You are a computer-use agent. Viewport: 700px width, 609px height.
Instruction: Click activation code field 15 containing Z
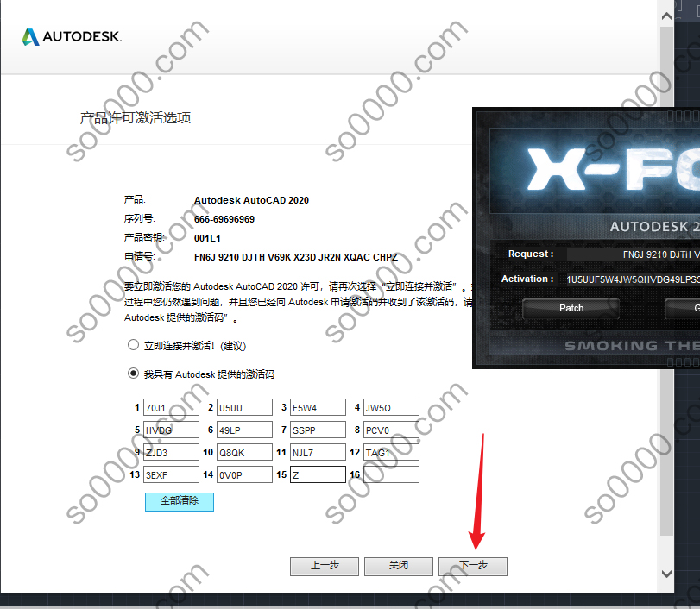coord(318,474)
